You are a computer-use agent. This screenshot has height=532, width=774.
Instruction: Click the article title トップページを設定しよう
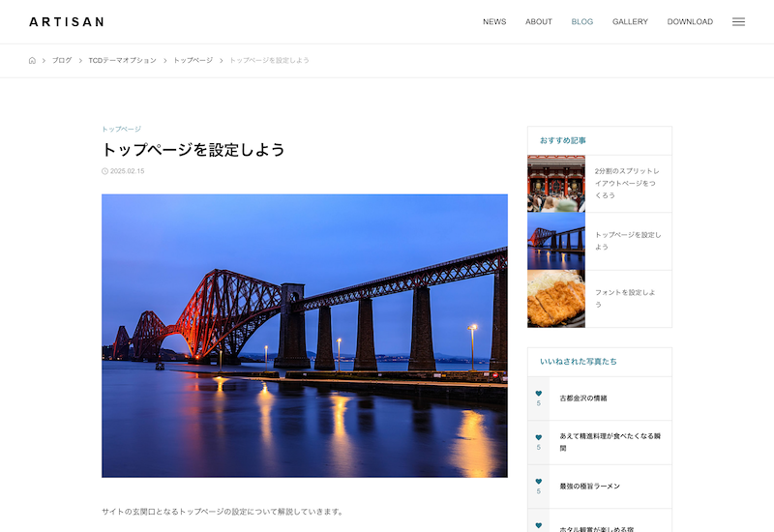click(x=193, y=150)
